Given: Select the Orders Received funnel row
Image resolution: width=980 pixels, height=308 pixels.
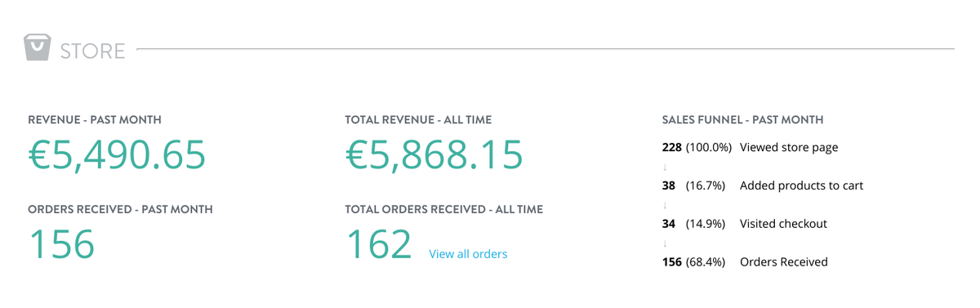Looking at the screenshot, I should (x=745, y=262).
